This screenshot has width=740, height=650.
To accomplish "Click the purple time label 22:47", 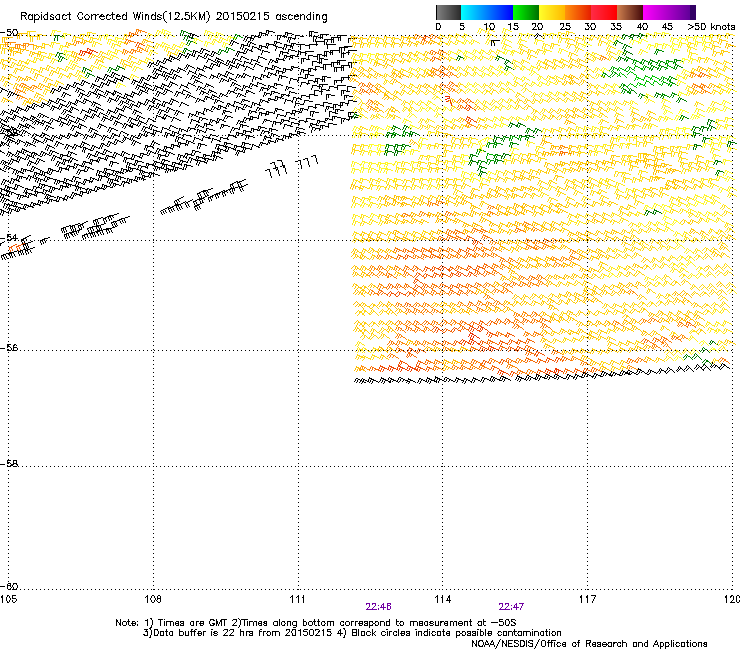I will pyautogui.click(x=511, y=607).
